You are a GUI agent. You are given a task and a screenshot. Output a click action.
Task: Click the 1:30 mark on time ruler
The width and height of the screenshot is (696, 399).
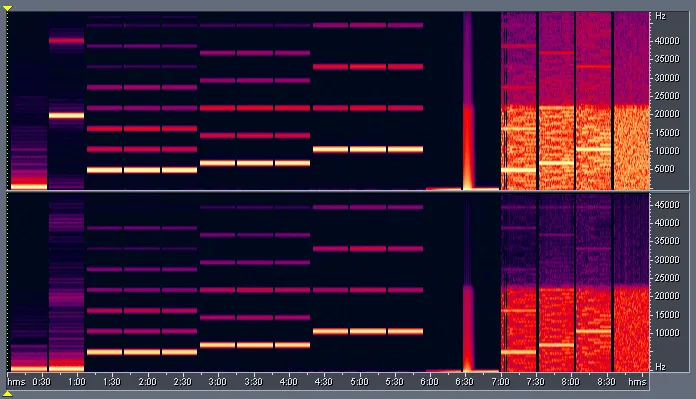(x=111, y=382)
